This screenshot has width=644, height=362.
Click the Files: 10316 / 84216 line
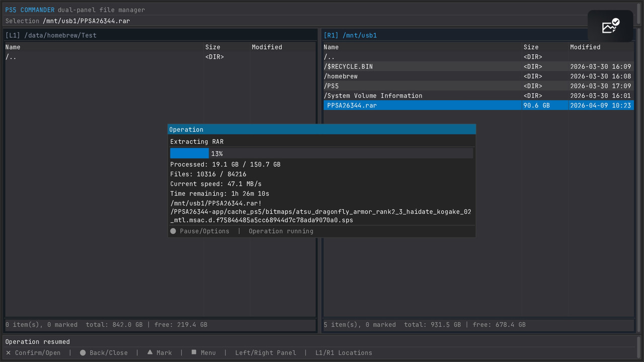coord(208,174)
